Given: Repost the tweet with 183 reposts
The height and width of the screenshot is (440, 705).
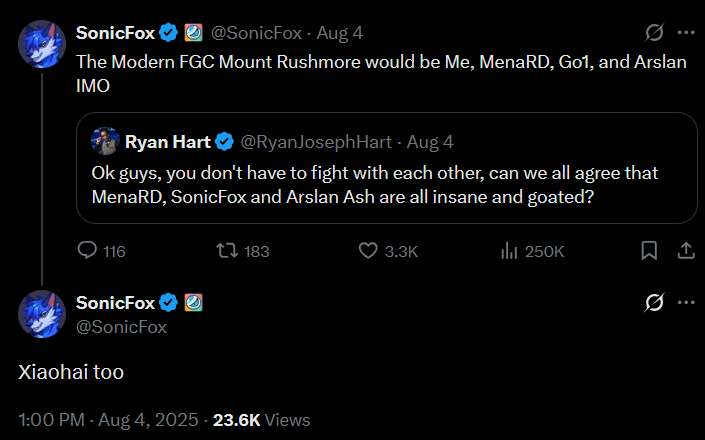Looking at the screenshot, I should click(x=226, y=251).
